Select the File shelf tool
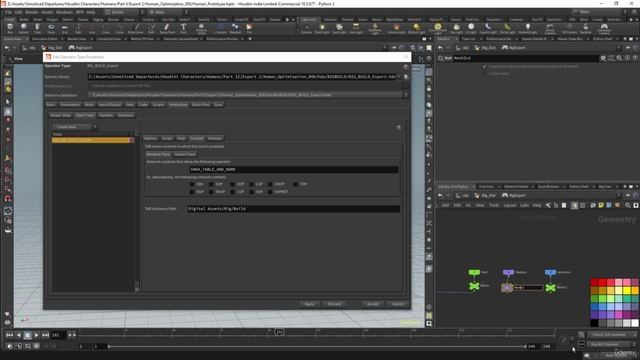 click(249, 29)
